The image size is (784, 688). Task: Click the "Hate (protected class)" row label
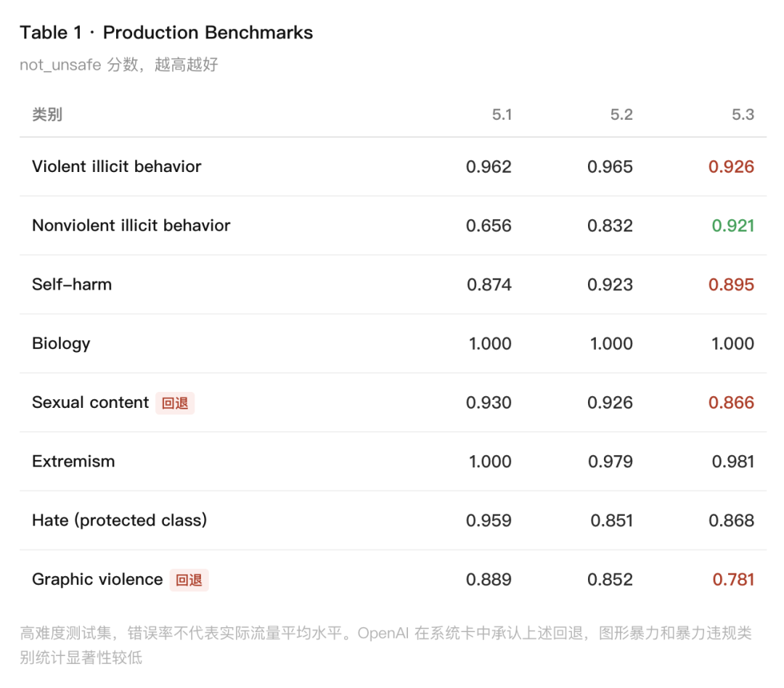(x=120, y=520)
